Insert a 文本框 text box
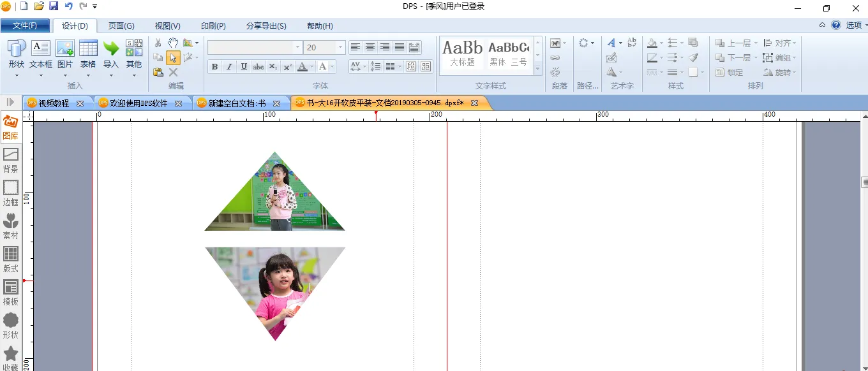 [x=41, y=54]
